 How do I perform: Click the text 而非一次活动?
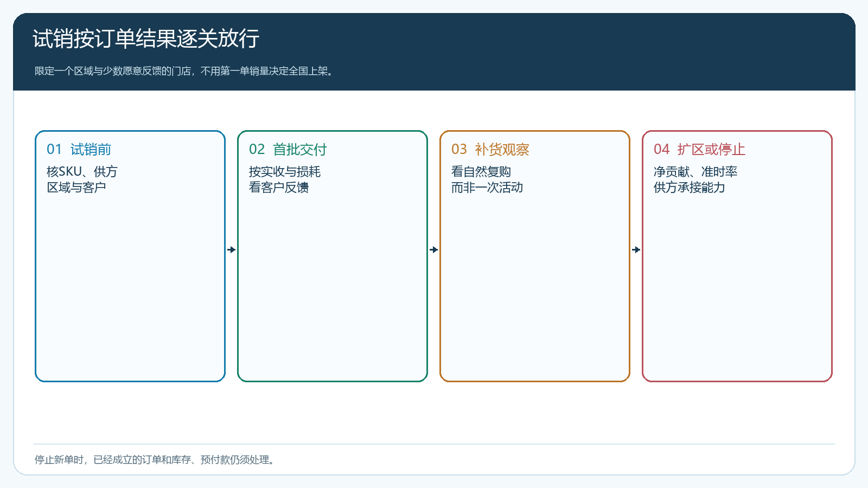point(487,188)
